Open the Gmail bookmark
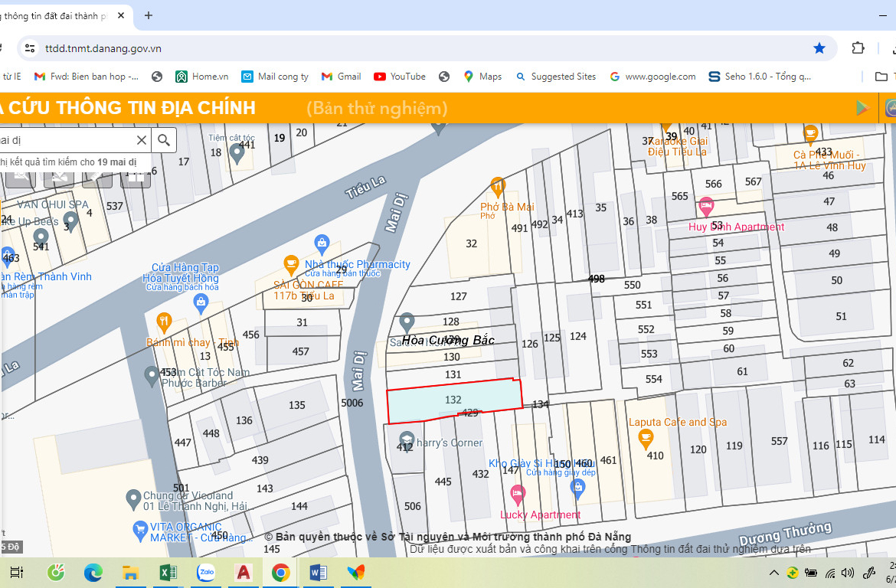This screenshot has height=588, width=896. click(342, 77)
